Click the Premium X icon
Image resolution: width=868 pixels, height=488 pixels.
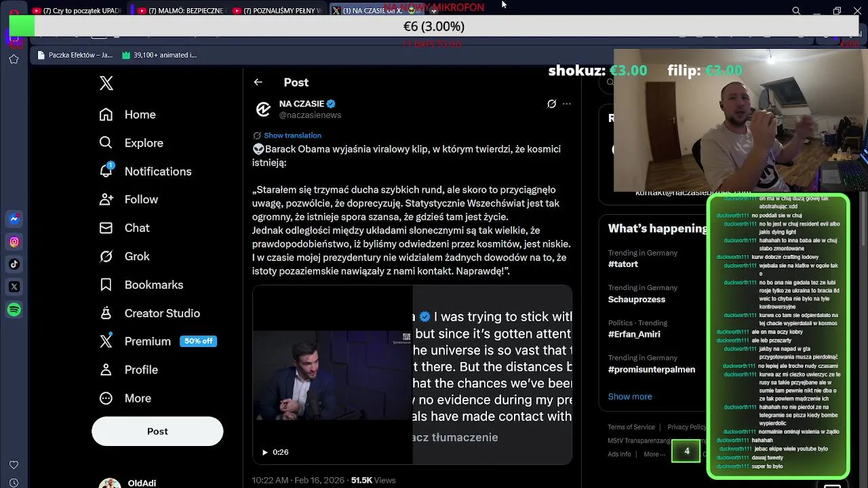[106, 341]
